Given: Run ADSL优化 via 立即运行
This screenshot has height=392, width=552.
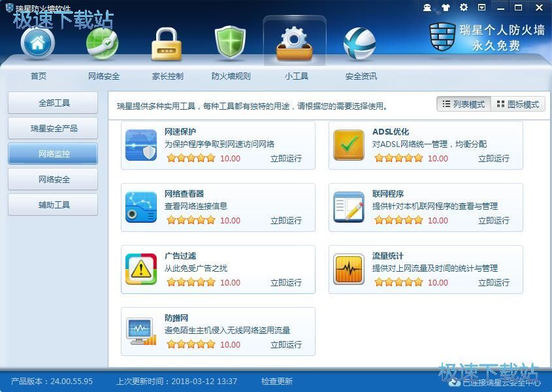Looking at the screenshot, I should (494, 159).
